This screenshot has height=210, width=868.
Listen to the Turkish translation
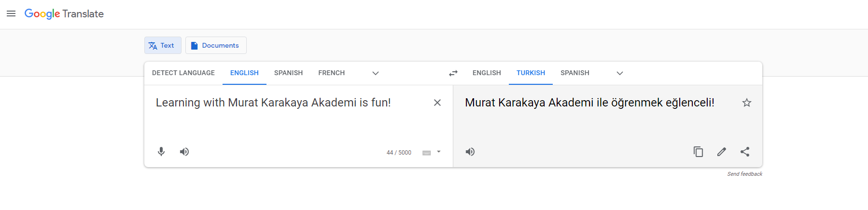pos(470,152)
